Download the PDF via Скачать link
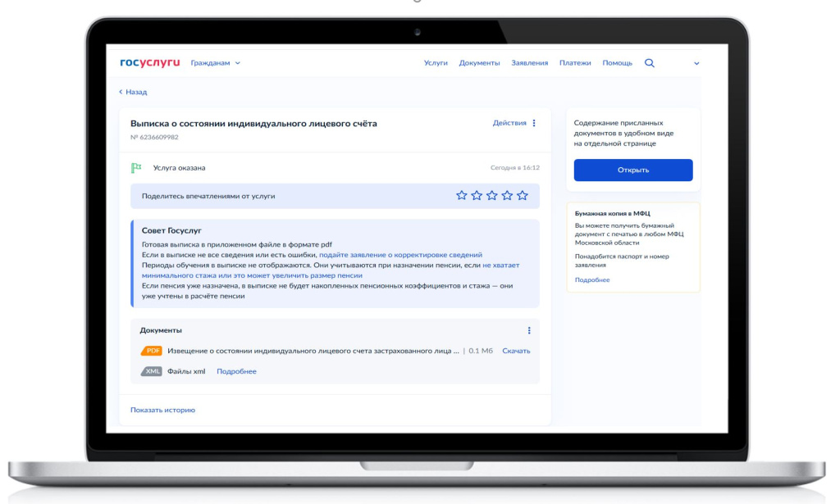This screenshot has width=840, height=504. tap(516, 351)
